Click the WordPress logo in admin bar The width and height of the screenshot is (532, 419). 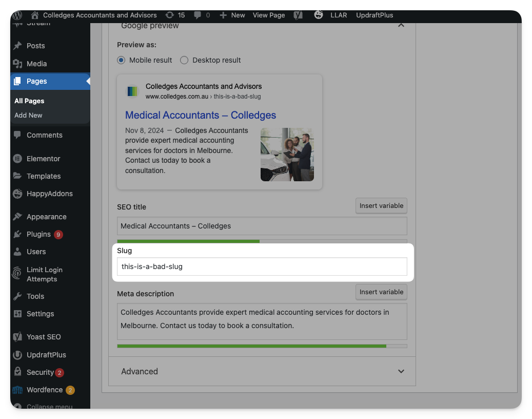pyautogui.click(x=17, y=15)
